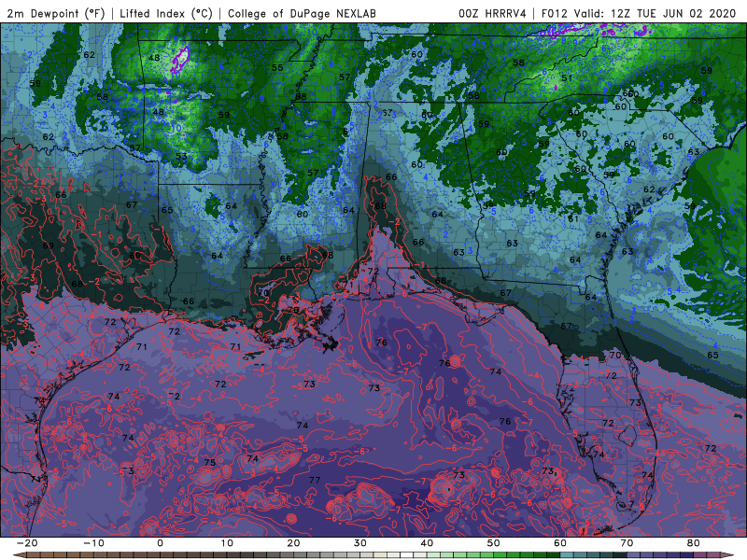Click the '55' dewpoint value on the map
Screen dimensions: 747x560
click(x=277, y=67)
